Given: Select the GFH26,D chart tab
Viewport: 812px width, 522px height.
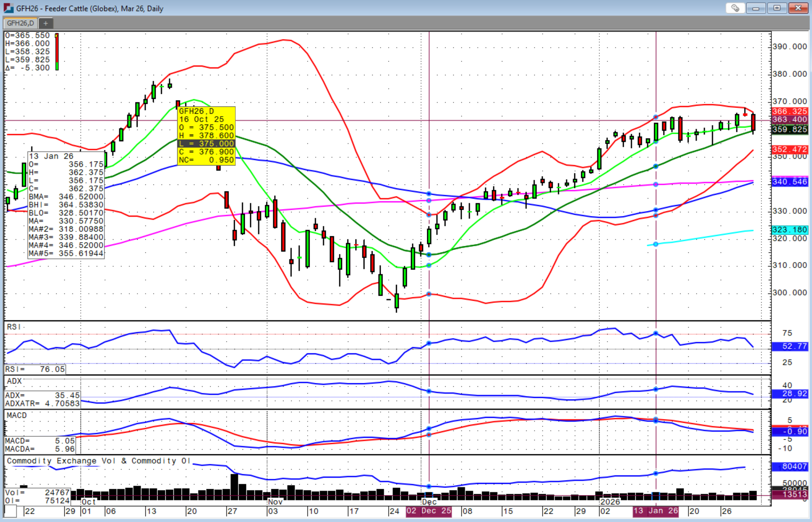Looking at the screenshot, I should (20, 23).
